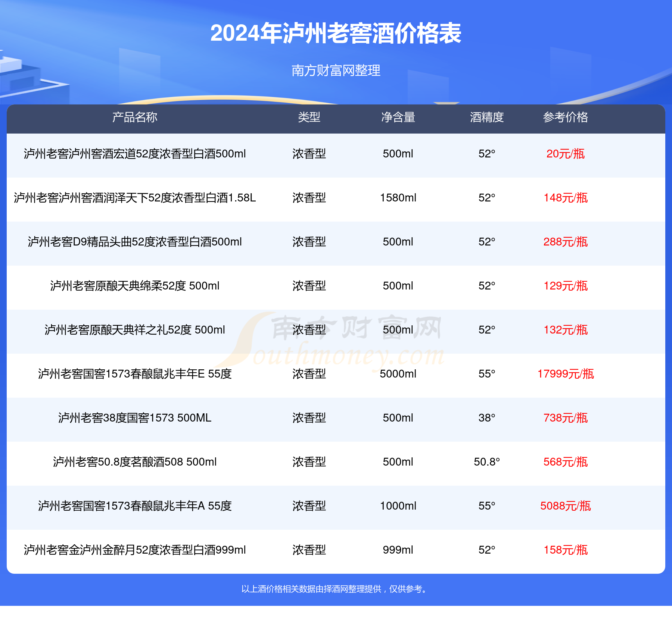
Task: Select product 泸州老窖泸州窖酒润泽天下52度浓香型白酒1.58L
Action: [135, 198]
